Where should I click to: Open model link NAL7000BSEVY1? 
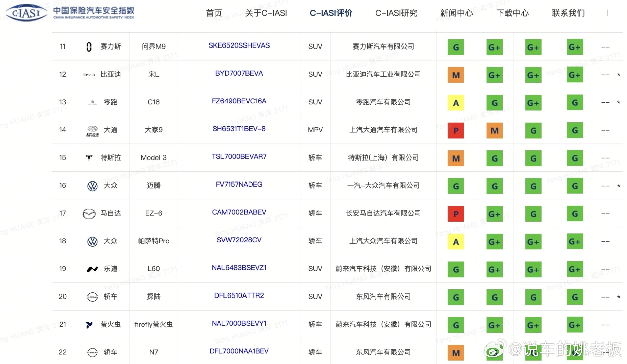point(239,324)
